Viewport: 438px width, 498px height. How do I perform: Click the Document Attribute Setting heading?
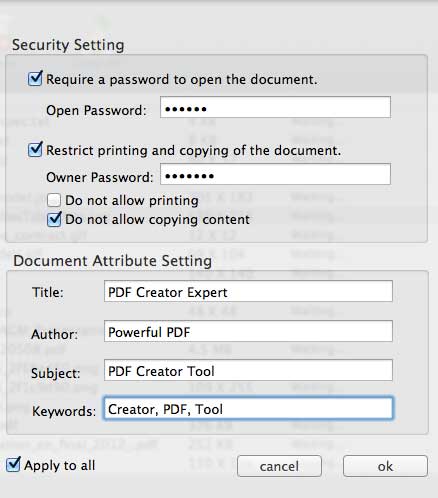113,261
